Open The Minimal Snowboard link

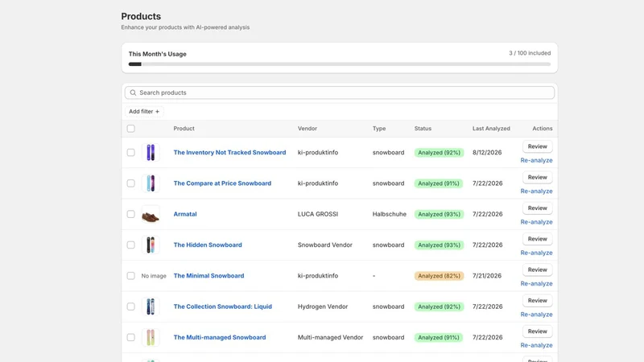point(208,275)
